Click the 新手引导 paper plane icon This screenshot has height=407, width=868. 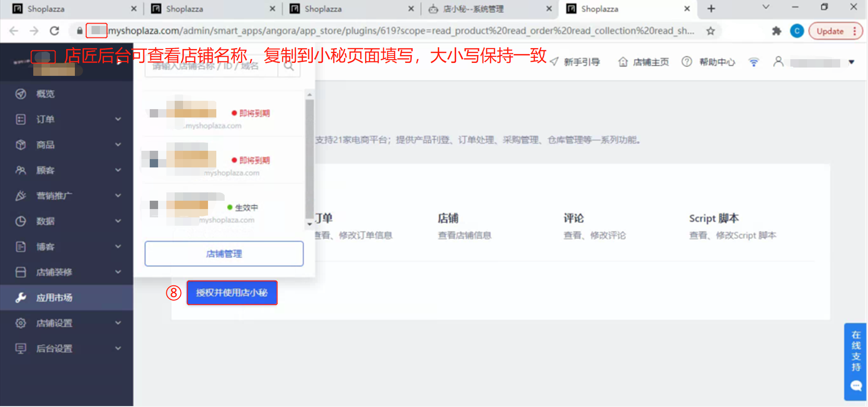coord(555,62)
